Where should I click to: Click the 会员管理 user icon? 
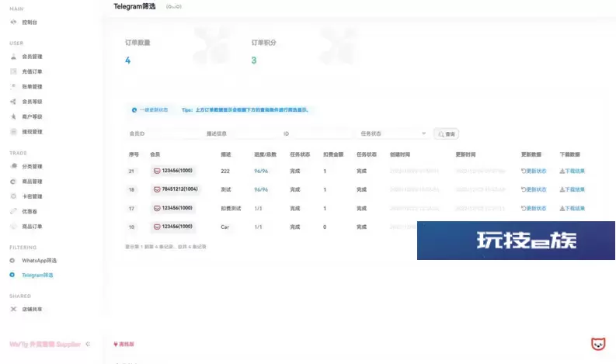13,57
